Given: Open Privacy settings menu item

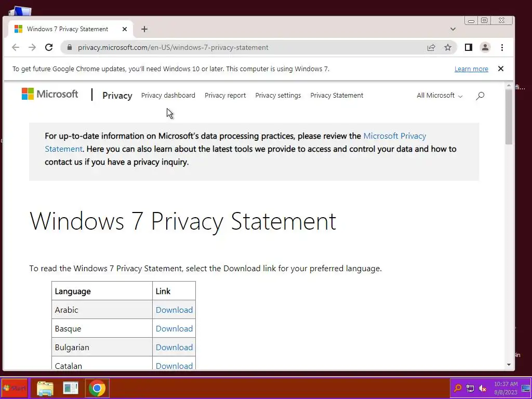Looking at the screenshot, I should click(278, 96).
